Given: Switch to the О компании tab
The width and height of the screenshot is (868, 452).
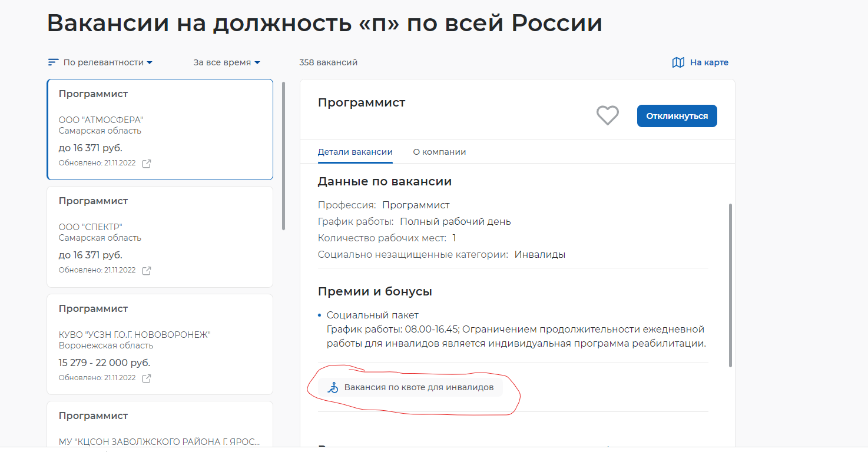Looking at the screenshot, I should pos(439,152).
